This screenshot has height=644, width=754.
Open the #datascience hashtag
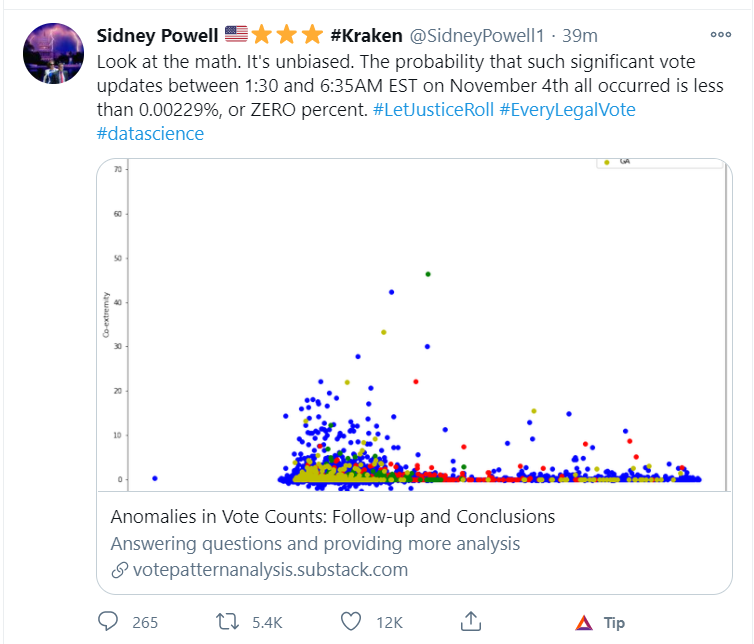(x=150, y=133)
